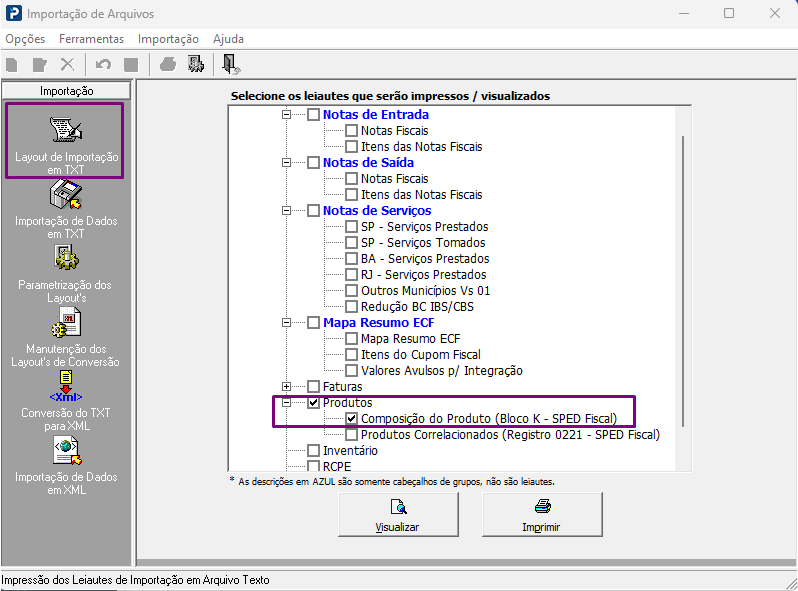
Task: Open Manutenção dos Layout's de Conversão icon
Action: (66, 323)
